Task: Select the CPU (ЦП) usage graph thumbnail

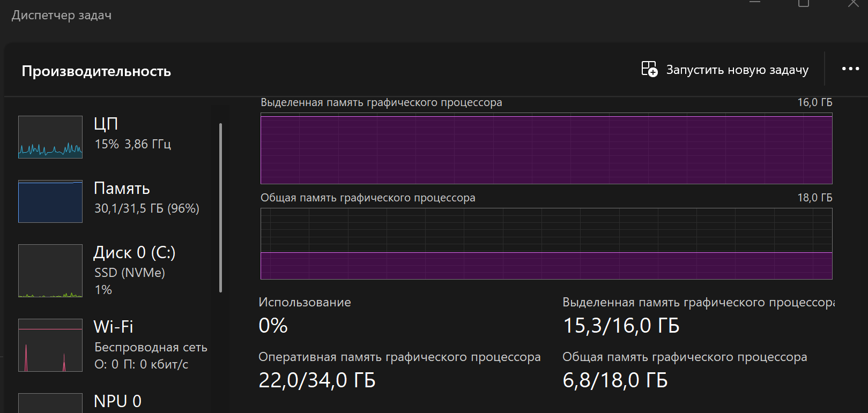Action: [50, 137]
